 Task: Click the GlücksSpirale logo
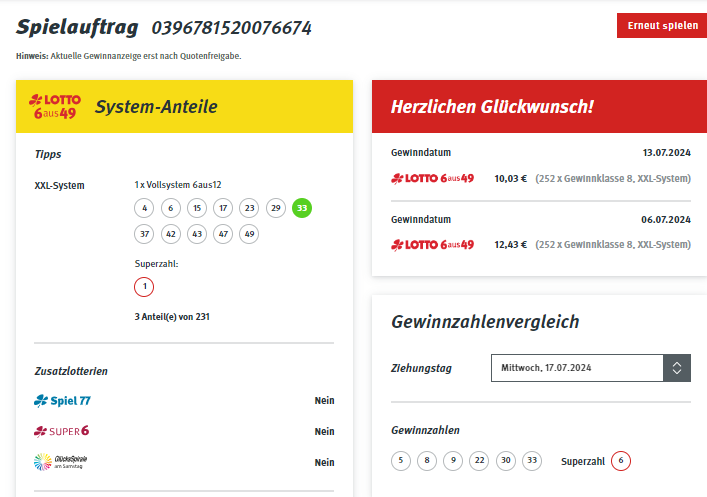click(60, 462)
